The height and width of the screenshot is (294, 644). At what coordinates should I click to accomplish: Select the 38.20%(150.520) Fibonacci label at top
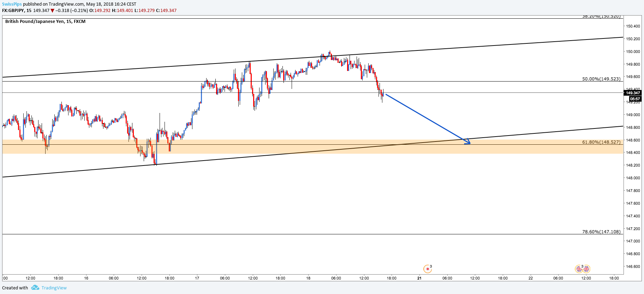pyautogui.click(x=601, y=17)
